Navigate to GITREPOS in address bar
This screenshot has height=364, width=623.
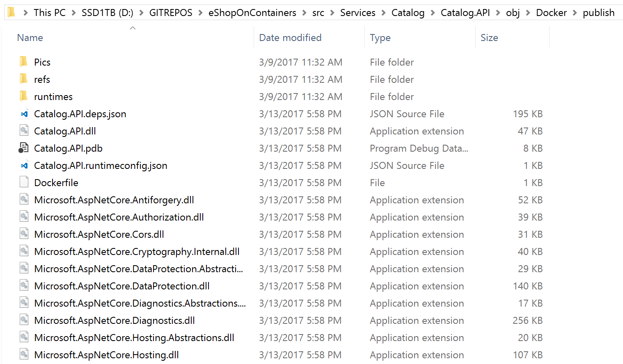click(171, 13)
